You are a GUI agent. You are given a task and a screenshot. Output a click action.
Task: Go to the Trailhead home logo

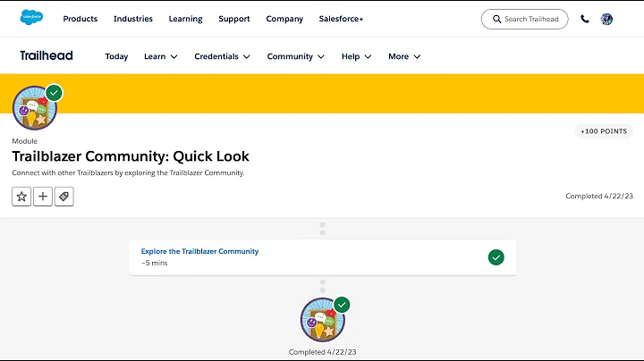tap(47, 55)
